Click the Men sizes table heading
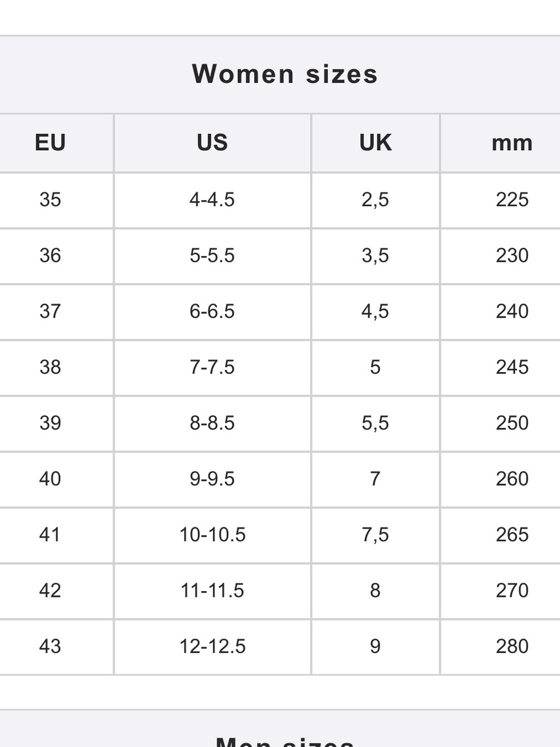The width and height of the screenshot is (560, 747). pos(284,741)
